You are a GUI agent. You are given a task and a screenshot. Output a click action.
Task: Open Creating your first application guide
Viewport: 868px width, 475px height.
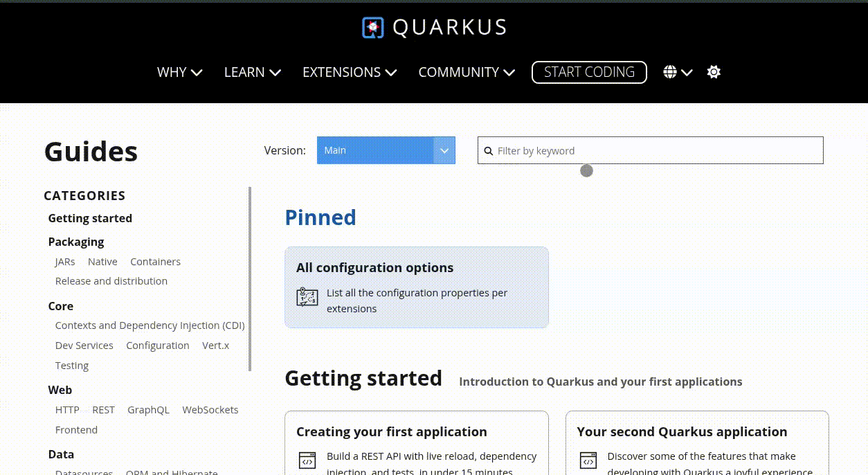coord(392,431)
